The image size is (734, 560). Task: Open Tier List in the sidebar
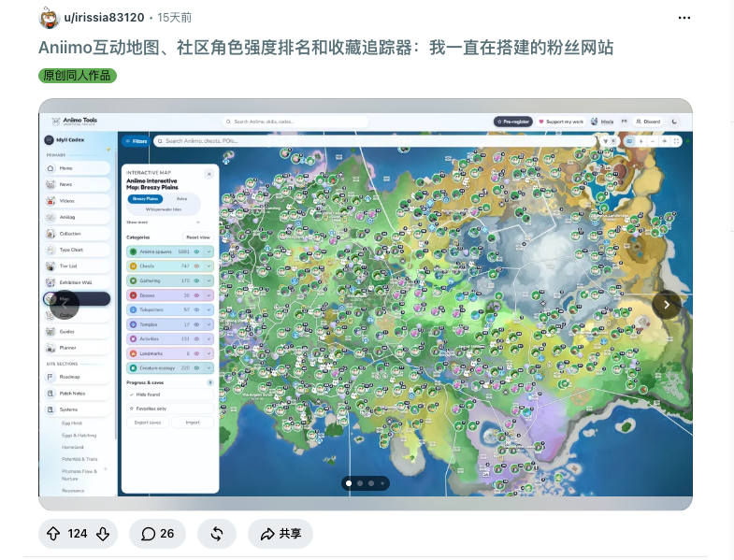click(x=78, y=266)
